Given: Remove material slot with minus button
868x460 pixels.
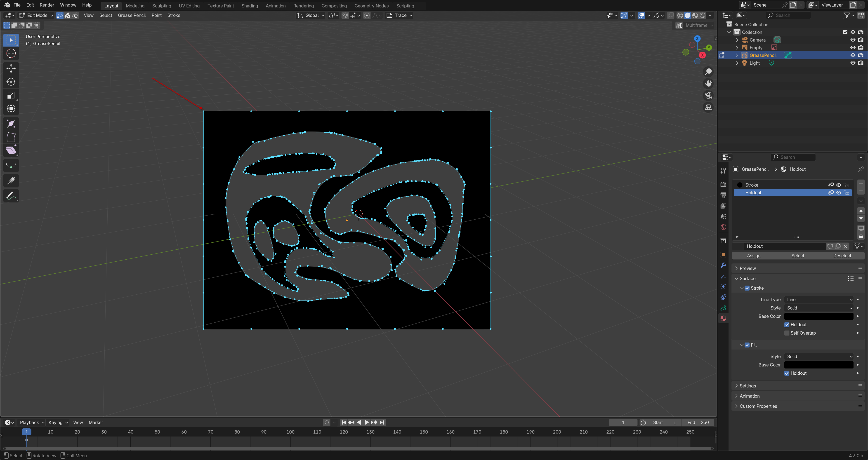Looking at the screenshot, I should click(x=861, y=191).
